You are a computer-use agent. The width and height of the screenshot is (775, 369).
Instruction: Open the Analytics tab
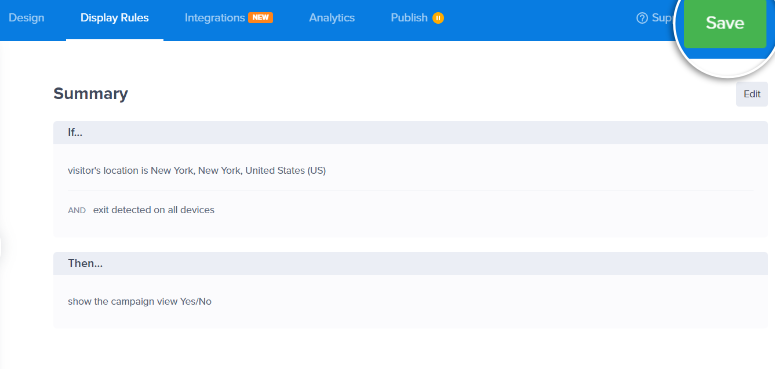click(x=332, y=18)
